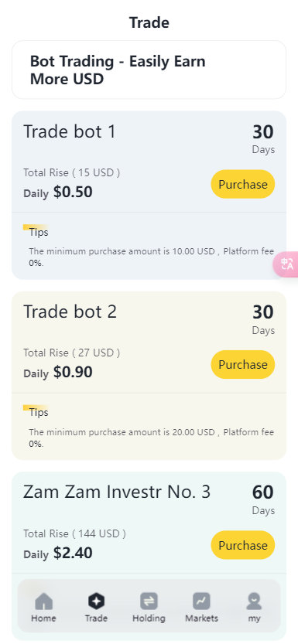Click the Tips label under Trade bot 1
Viewport: 298px width, 644px height.
39,233
